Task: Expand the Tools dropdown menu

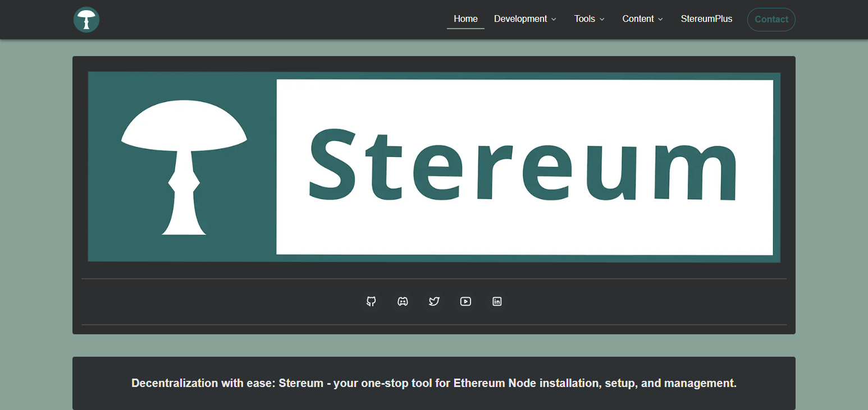Action: coord(589,19)
